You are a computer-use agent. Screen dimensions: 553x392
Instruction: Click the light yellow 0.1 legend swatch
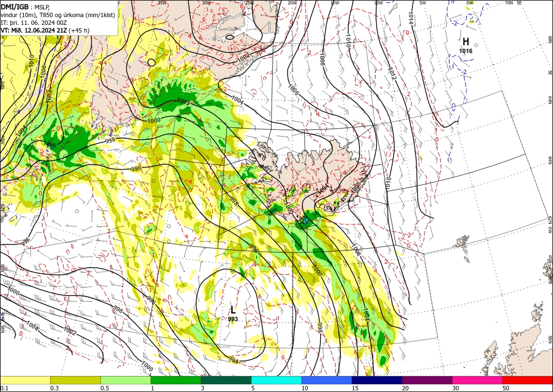pos(25,380)
